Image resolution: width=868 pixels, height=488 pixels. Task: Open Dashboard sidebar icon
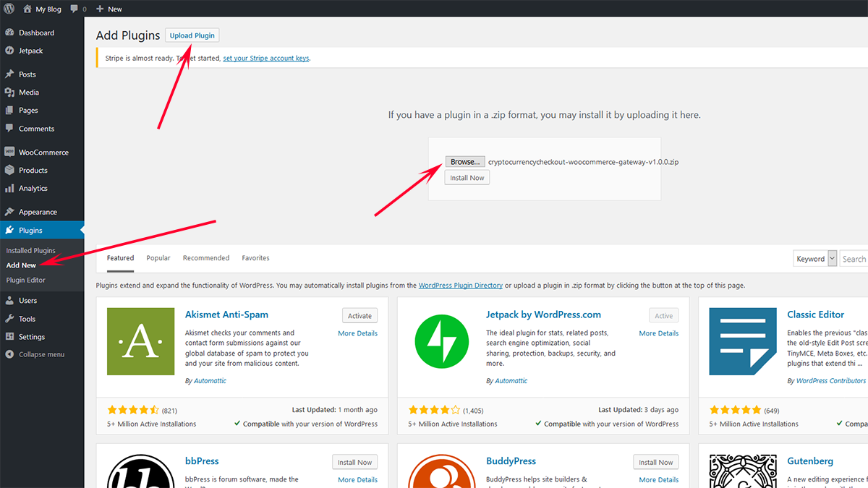[x=9, y=33]
